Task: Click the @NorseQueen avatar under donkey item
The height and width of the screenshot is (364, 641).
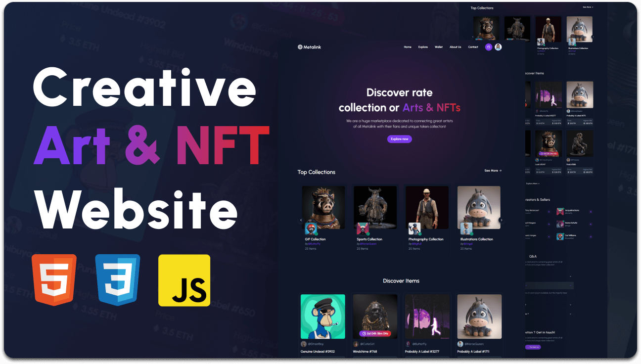Action: coord(460,344)
